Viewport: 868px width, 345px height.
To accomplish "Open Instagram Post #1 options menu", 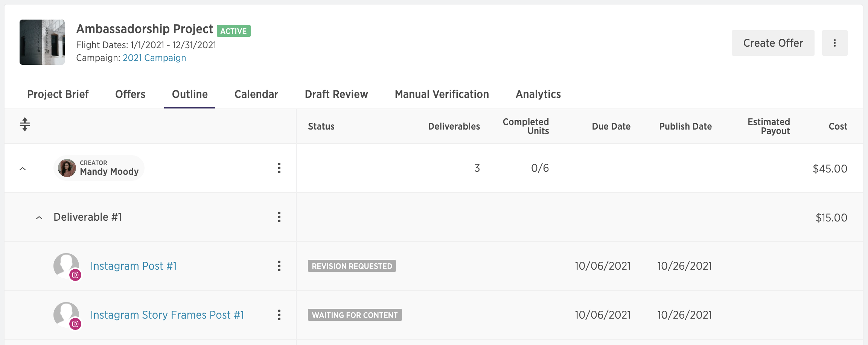I will [x=279, y=266].
